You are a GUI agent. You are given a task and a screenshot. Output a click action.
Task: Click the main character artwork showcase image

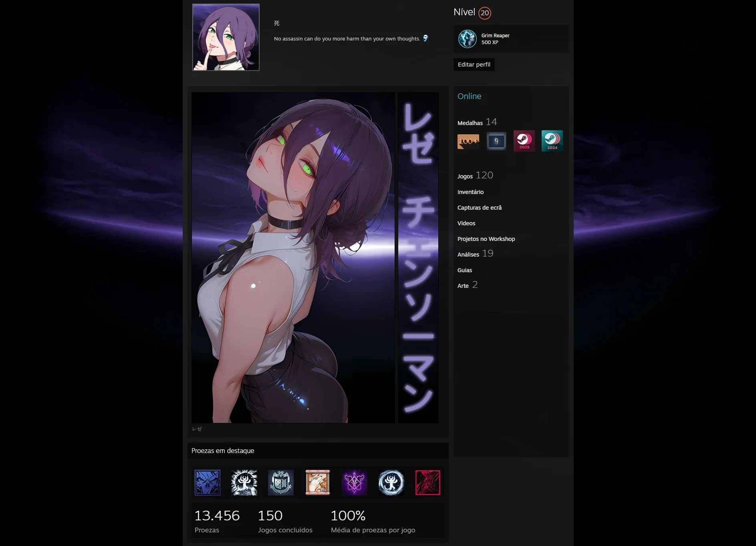pyautogui.click(x=293, y=258)
